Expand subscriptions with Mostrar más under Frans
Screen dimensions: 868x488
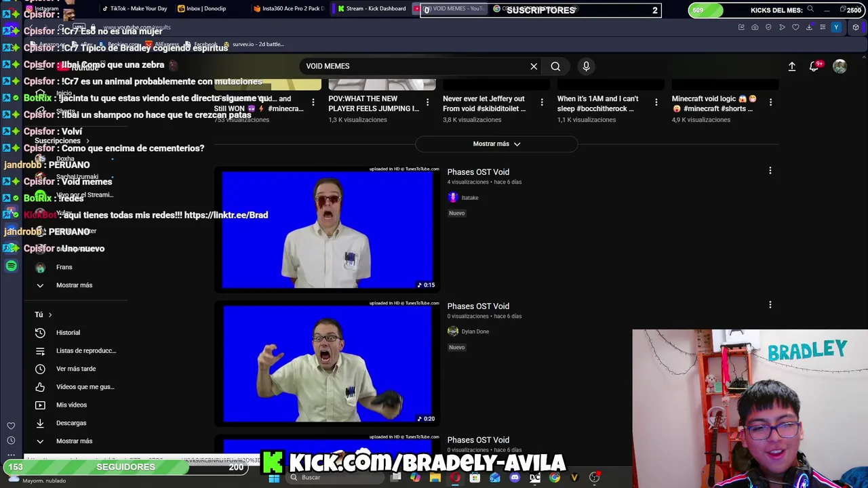[x=74, y=285]
